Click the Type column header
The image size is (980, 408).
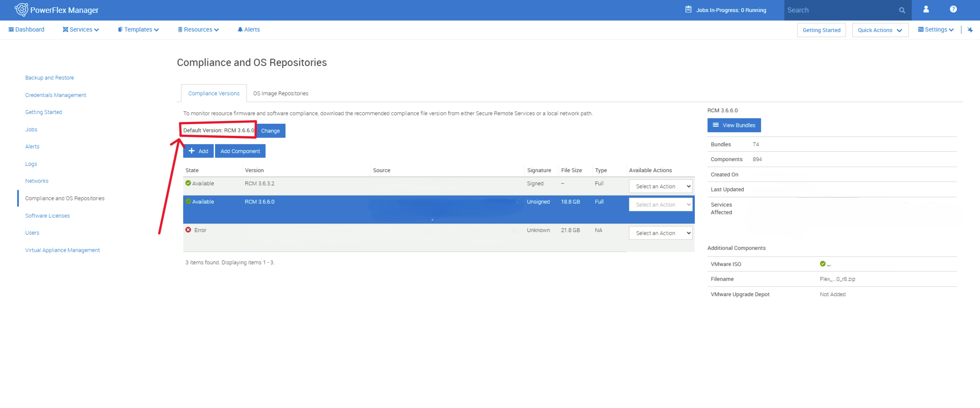point(601,170)
